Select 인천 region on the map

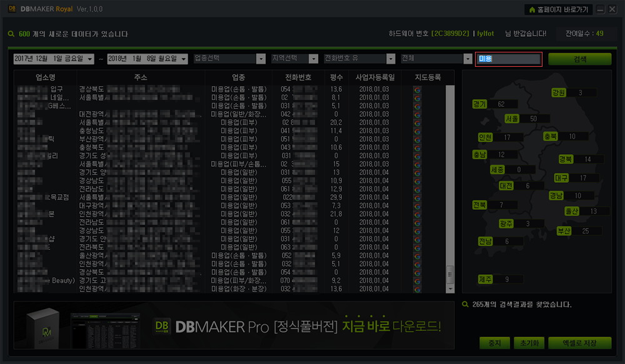click(485, 137)
